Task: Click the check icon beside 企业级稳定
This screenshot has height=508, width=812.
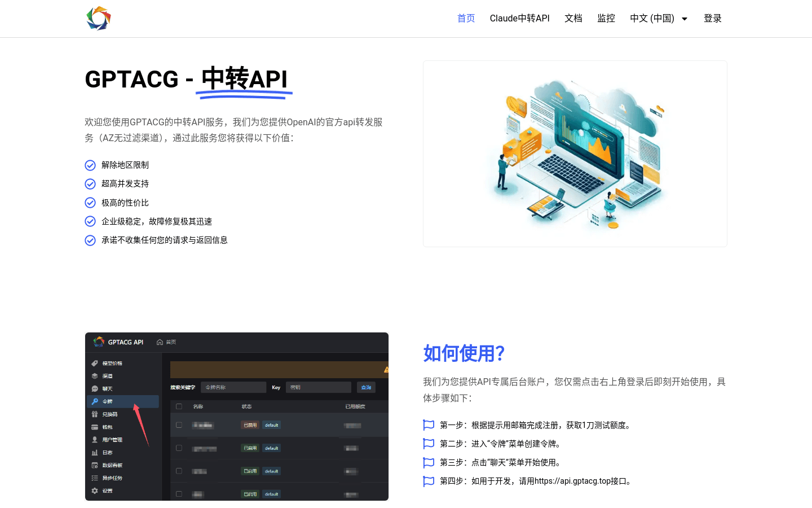Action: coord(90,221)
